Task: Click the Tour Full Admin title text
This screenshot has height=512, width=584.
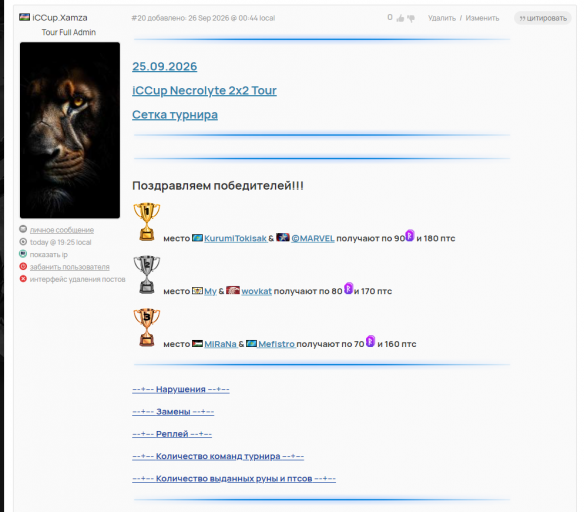Action: click(x=69, y=32)
